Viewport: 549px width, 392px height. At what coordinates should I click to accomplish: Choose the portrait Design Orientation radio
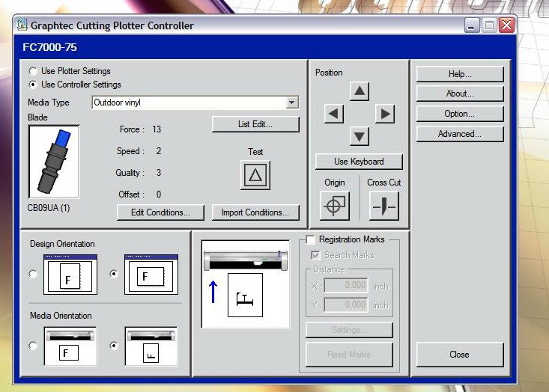pyautogui.click(x=33, y=274)
